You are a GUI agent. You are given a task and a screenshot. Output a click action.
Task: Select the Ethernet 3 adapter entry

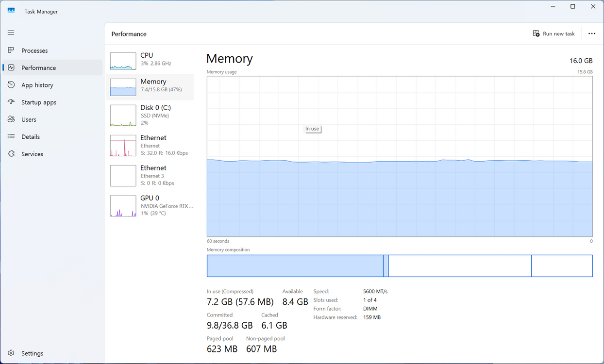pyautogui.click(x=150, y=176)
